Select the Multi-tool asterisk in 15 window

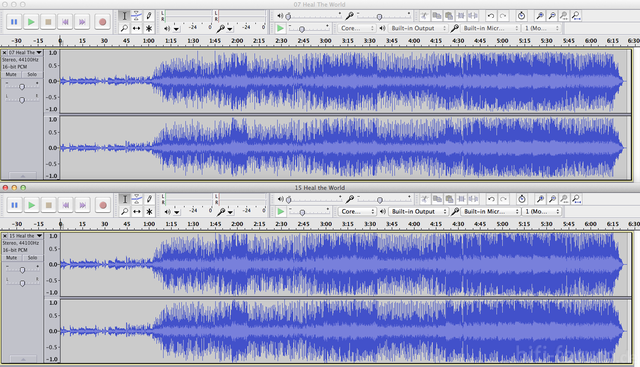[x=149, y=211]
